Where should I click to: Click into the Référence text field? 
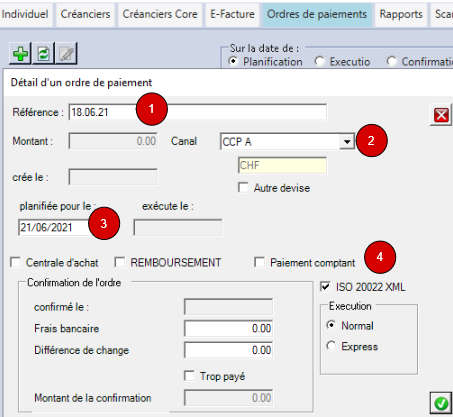point(198,112)
